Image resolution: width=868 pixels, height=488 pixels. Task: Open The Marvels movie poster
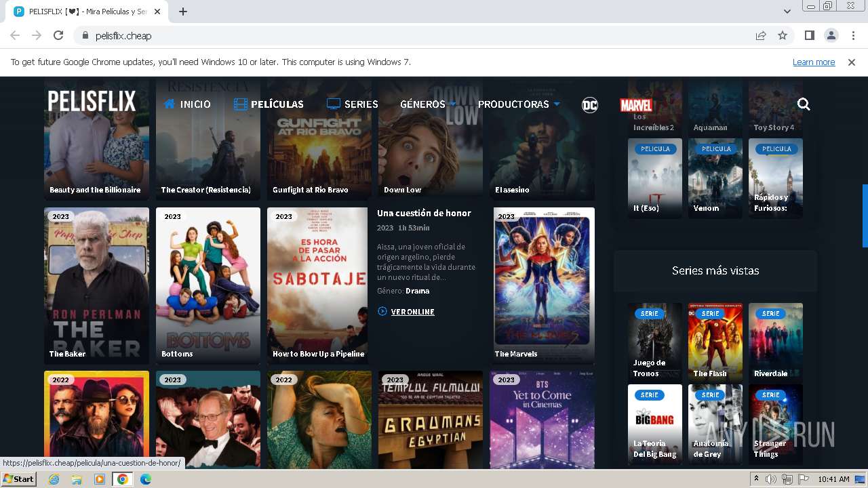point(544,285)
